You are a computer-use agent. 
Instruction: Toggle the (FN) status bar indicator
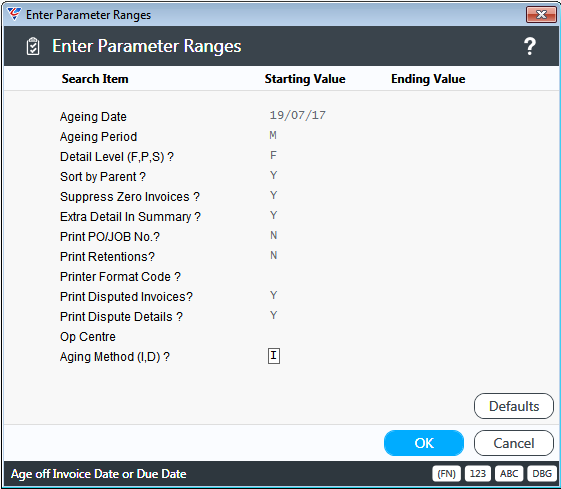446,474
